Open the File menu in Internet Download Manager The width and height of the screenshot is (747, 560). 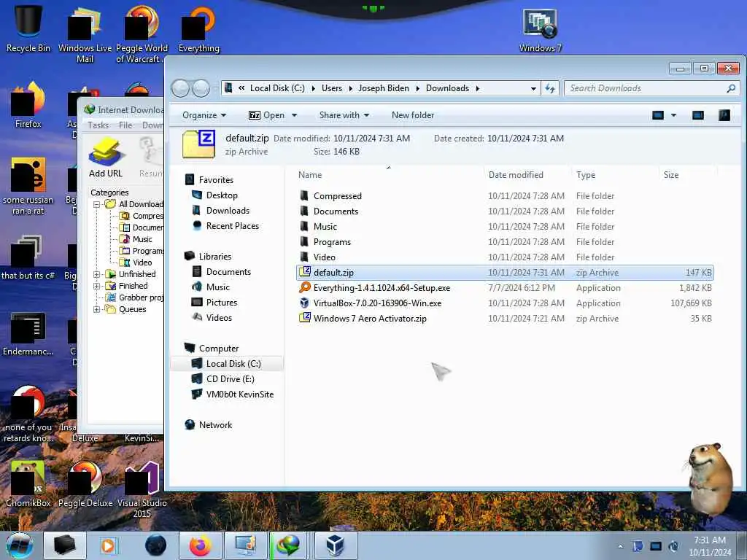click(x=125, y=125)
